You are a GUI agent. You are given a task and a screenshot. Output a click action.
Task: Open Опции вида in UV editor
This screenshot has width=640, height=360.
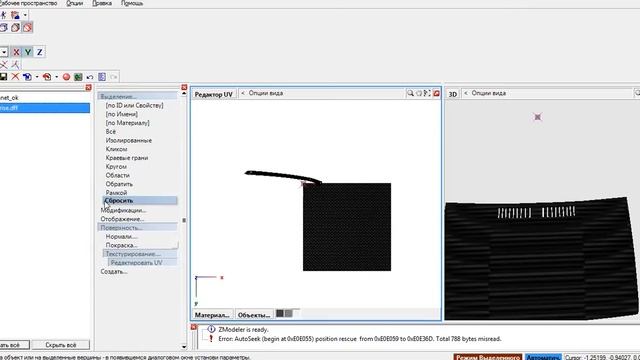[266, 93]
